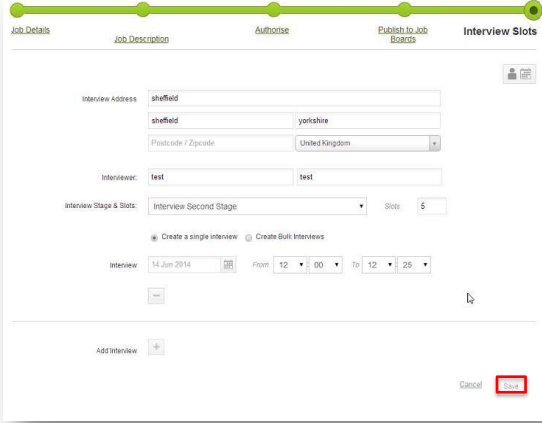Click the second Interviewer name field
Screen dimensions: 542x423
tap(369, 177)
